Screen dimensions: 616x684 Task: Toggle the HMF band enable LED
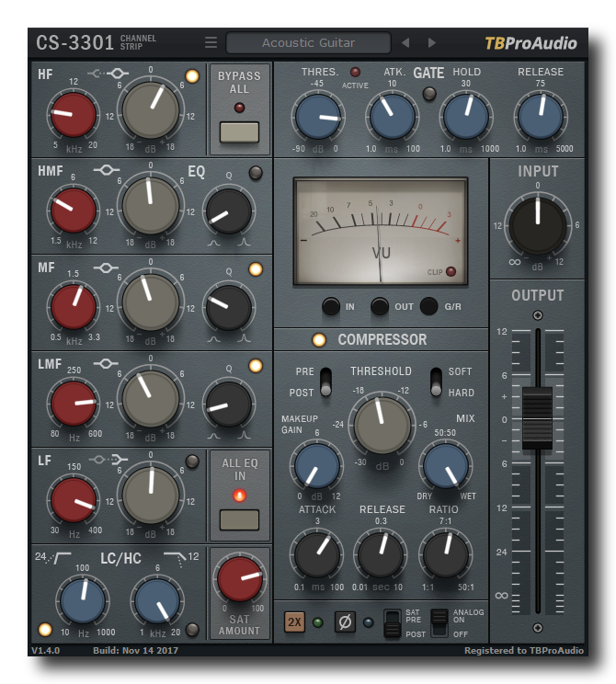point(256,173)
